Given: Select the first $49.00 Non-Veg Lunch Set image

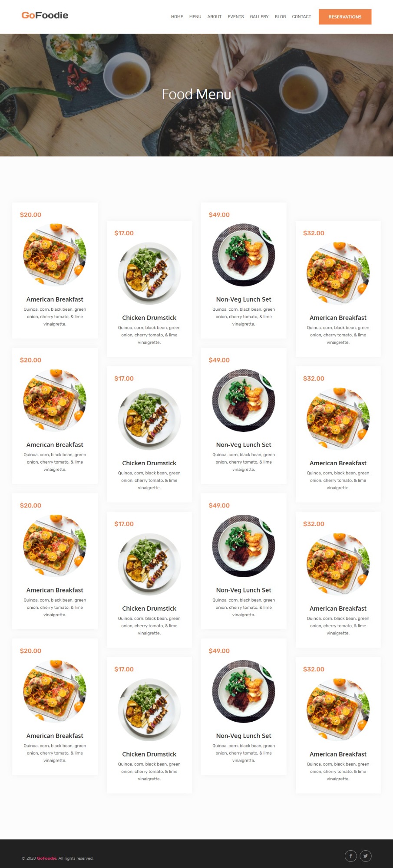Looking at the screenshot, I should (244, 255).
